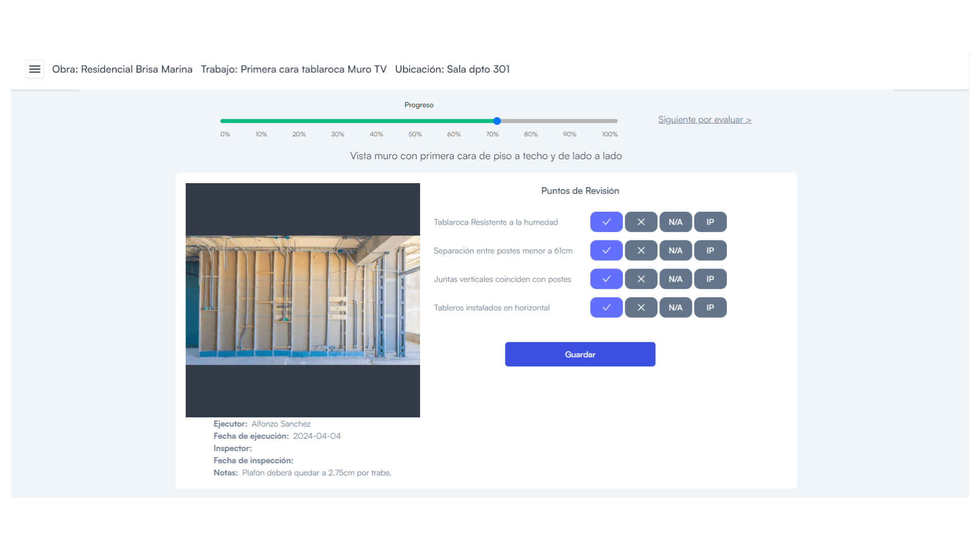Click the blue progress slider handle

[497, 121]
